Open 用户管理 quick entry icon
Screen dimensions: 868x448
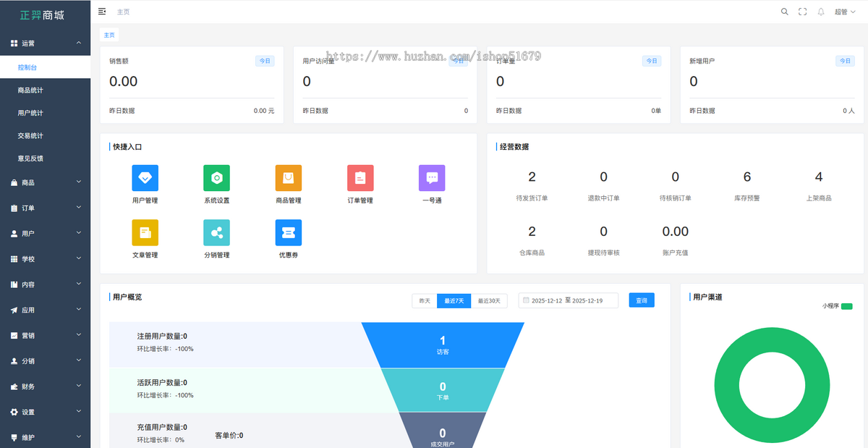point(145,178)
